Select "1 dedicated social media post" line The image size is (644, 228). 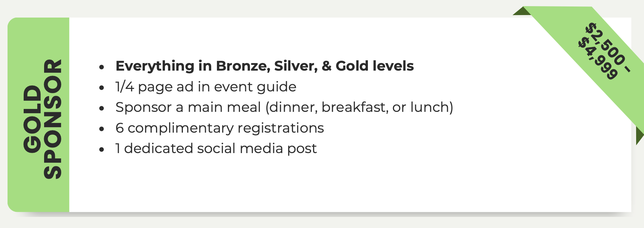216,148
